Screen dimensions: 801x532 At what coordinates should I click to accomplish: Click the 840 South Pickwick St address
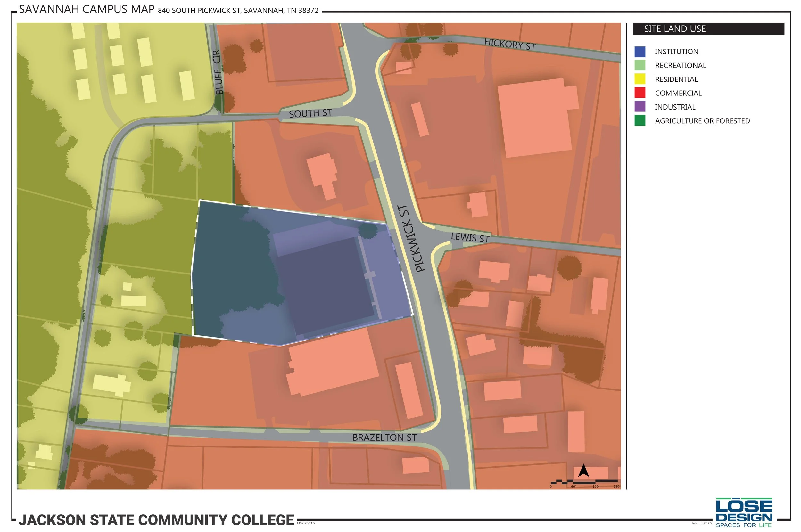point(238,11)
